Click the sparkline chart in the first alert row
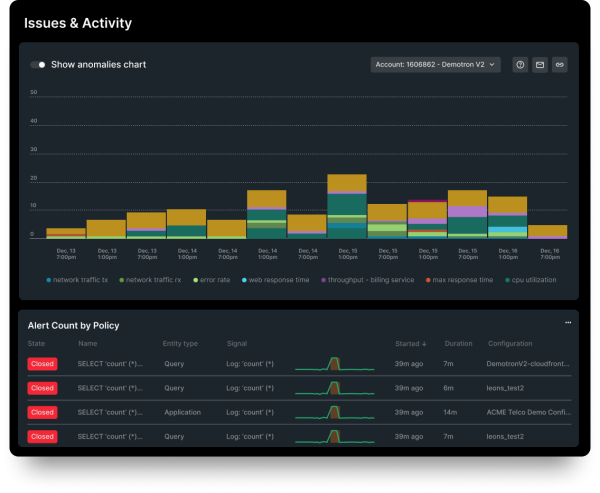The width and height of the screenshot is (600, 493). point(334,365)
